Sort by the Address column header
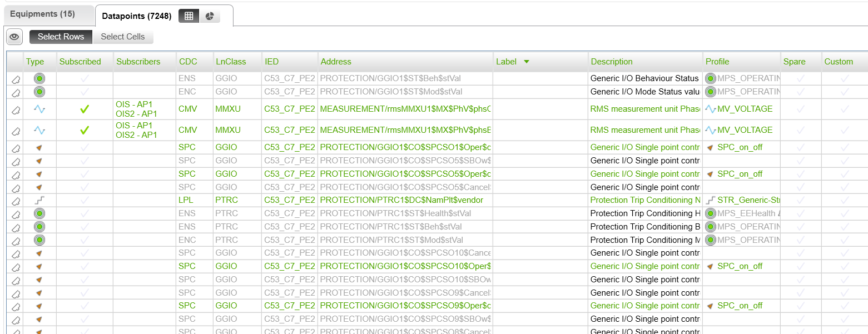Screen dimensions: 868x334 point(336,62)
